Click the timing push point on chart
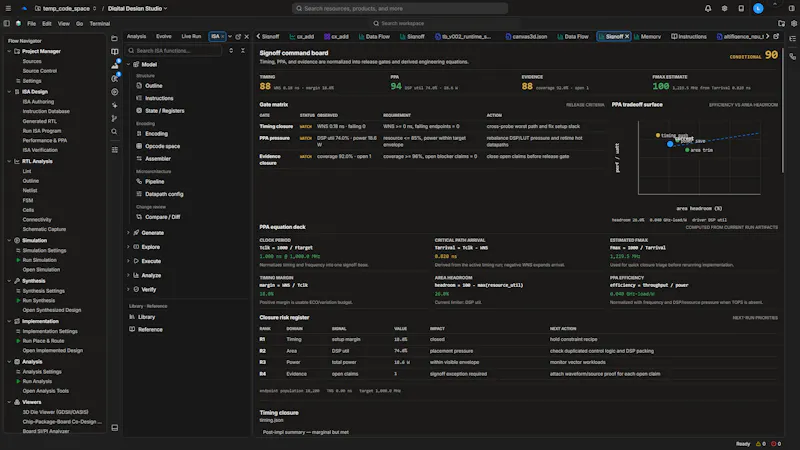 pyautogui.click(x=658, y=135)
